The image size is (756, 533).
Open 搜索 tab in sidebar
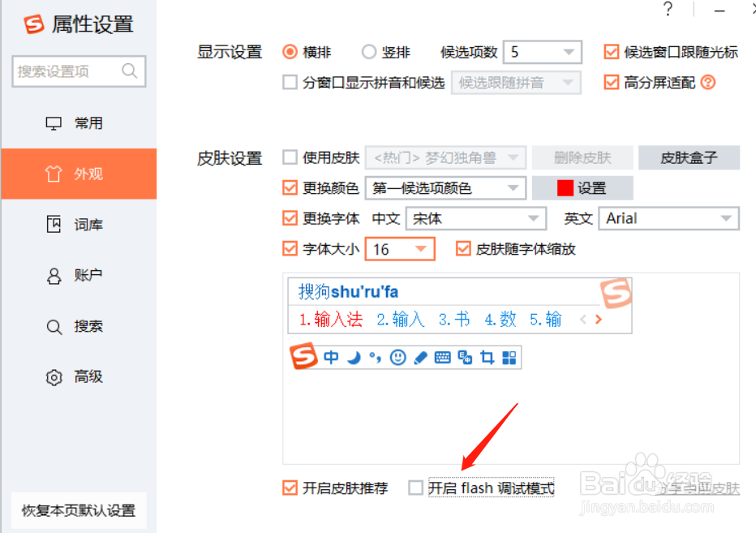(x=79, y=326)
